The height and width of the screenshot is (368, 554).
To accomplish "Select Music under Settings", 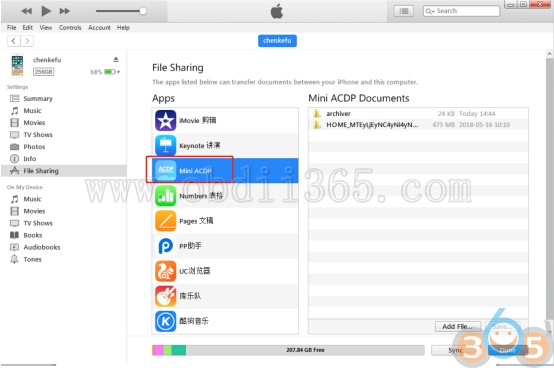I will coord(32,111).
